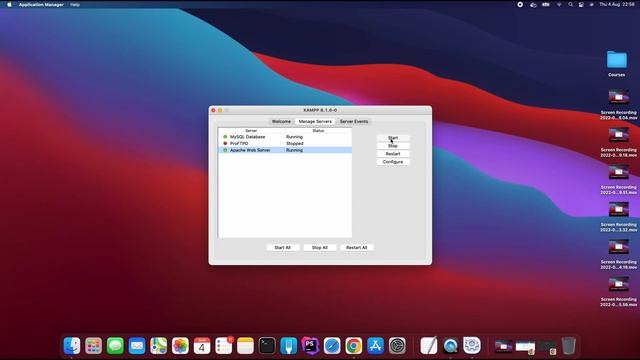Select Screen Recording ending 5.56.mov

(618, 292)
